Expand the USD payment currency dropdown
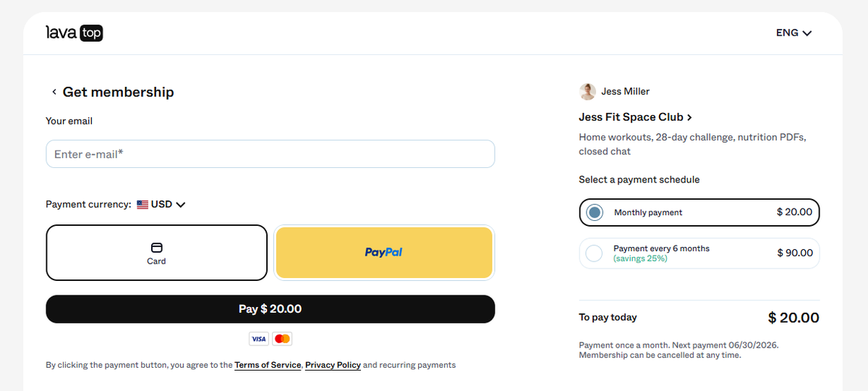This screenshot has width=868, height=391. point(161,204)
